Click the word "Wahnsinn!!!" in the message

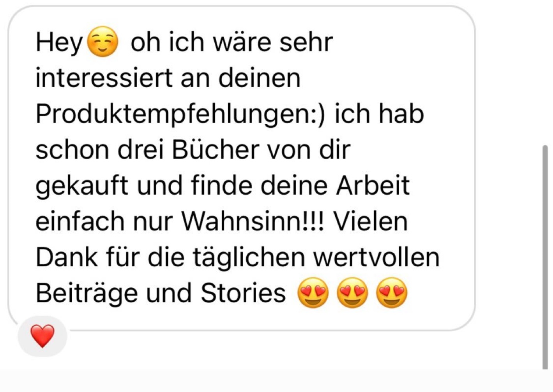253,221
